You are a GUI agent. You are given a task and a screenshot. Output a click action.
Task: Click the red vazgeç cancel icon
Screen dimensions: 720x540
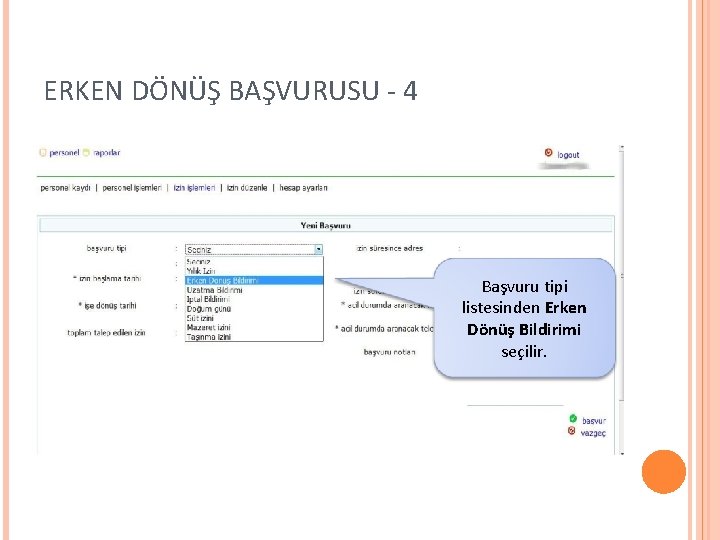coord(572,431)
